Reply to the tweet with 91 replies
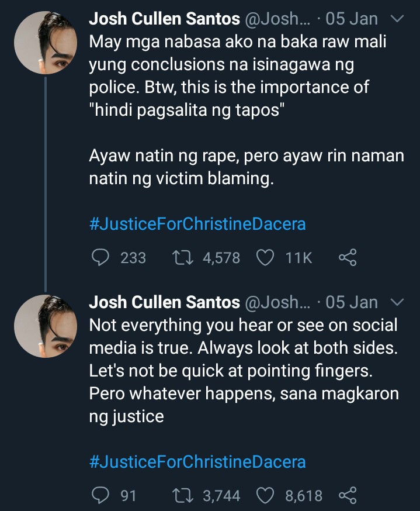 coord(102,496)
